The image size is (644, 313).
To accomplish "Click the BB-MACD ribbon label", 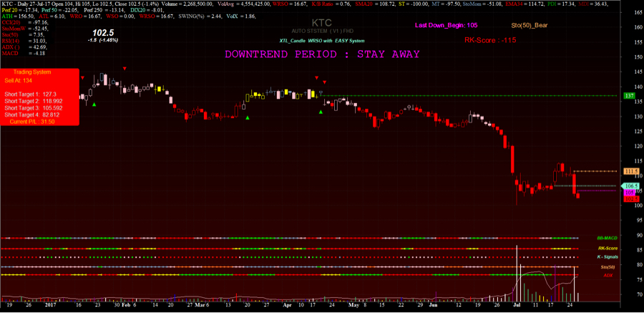I will click(606, 238).
